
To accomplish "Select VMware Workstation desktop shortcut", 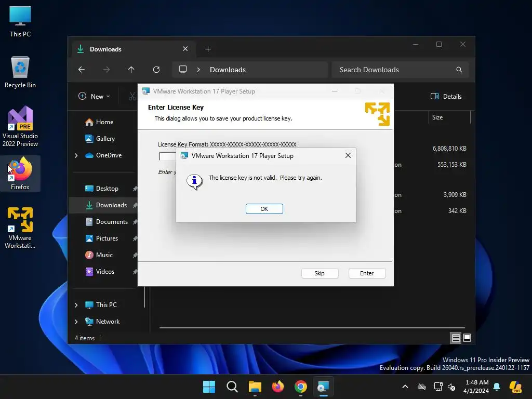I will tap(20, 228).
